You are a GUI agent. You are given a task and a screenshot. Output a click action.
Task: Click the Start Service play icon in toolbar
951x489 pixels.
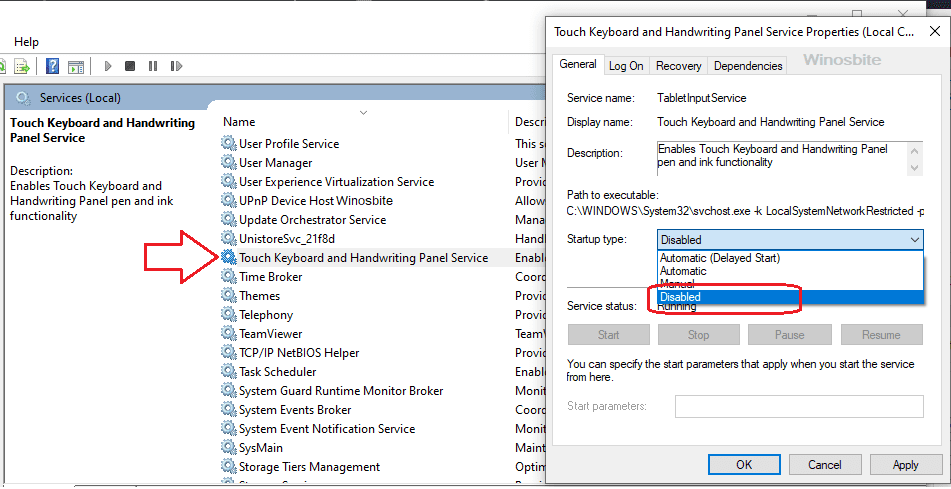pyautogui.click(x=108, y=66)
